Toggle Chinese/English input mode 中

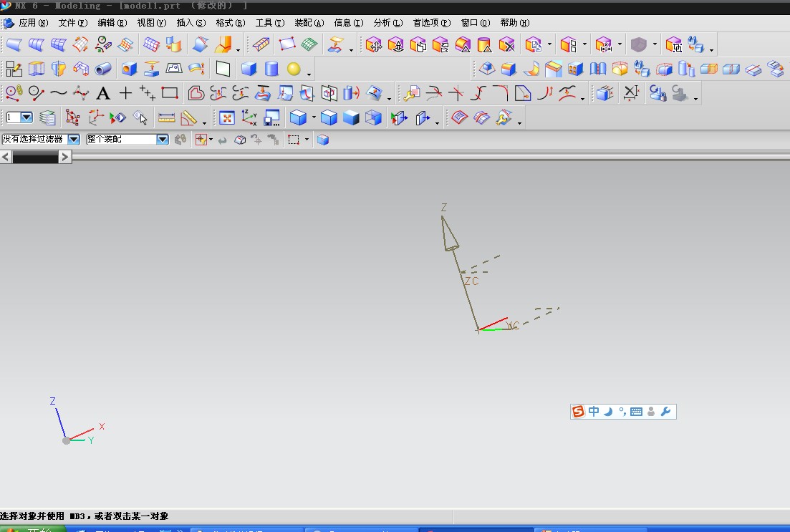click(x=594, y=412)
